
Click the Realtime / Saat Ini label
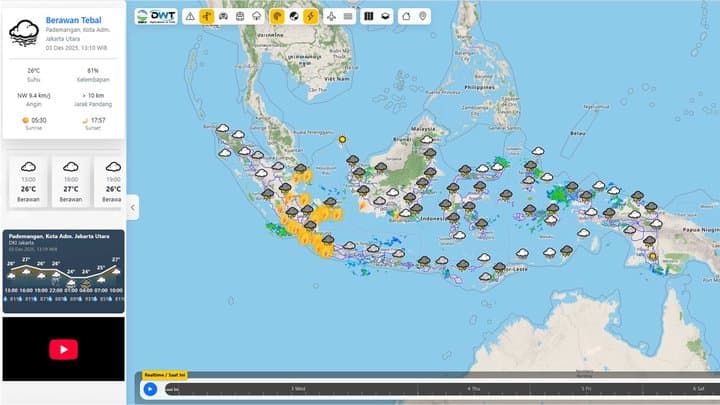tap(165, 375)
